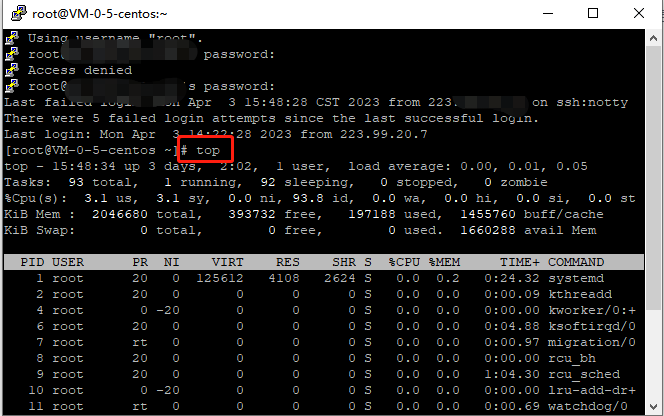This screenshot has width=664, height=416.
Task: Click the %MEM column header
Action: (444, 262)
